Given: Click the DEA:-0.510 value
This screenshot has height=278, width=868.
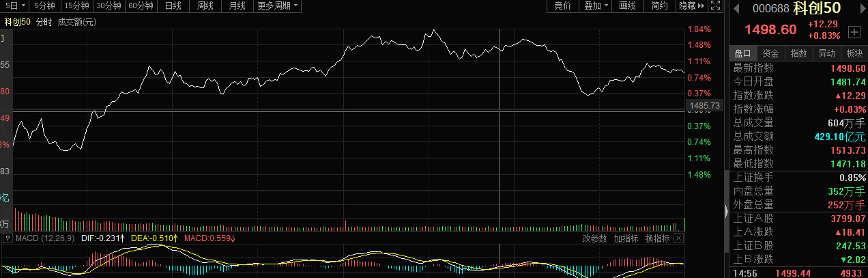Looking at the screenshot, I should click(x=154, y=238).
